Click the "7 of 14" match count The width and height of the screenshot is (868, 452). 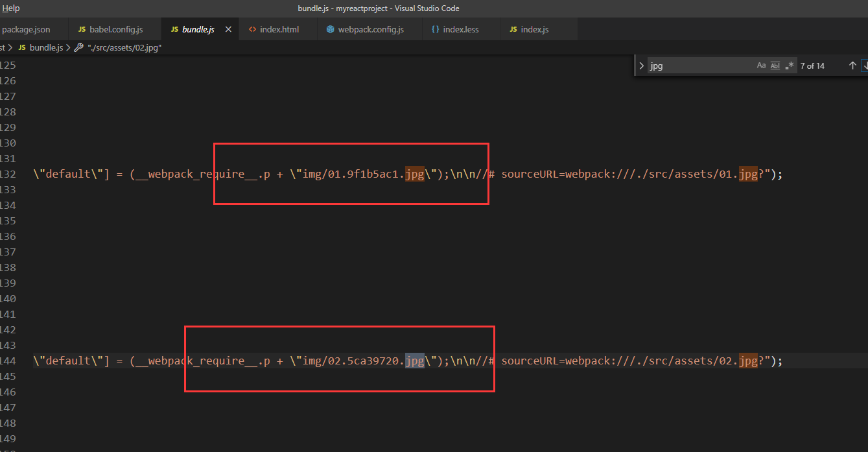812,65
